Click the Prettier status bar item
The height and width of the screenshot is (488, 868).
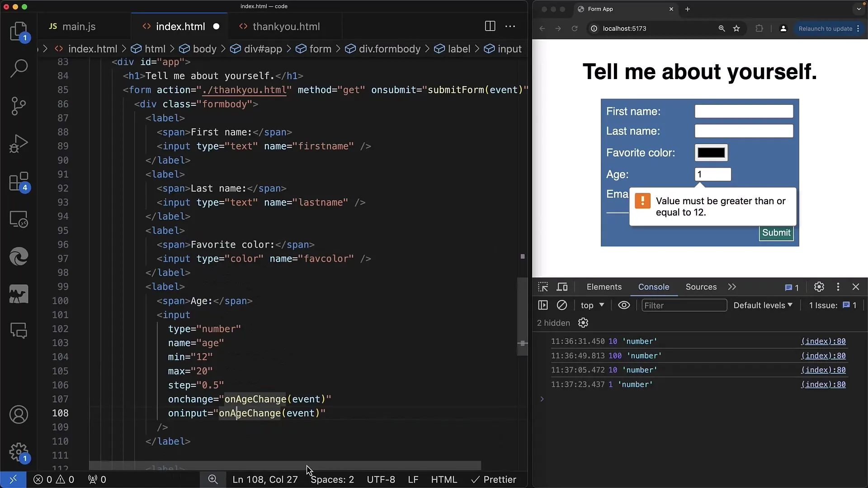coord(494,479)
